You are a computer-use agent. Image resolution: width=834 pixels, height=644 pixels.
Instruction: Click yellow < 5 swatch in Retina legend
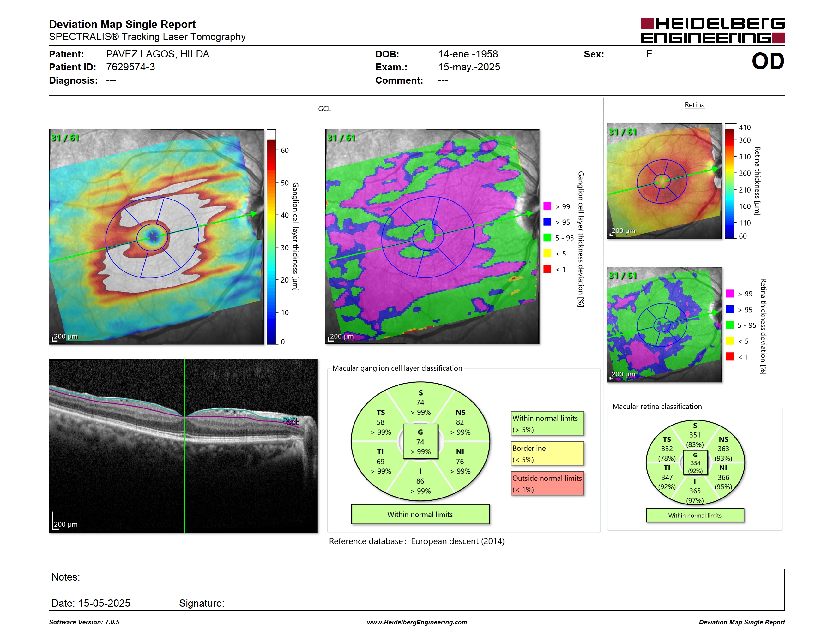730,341
